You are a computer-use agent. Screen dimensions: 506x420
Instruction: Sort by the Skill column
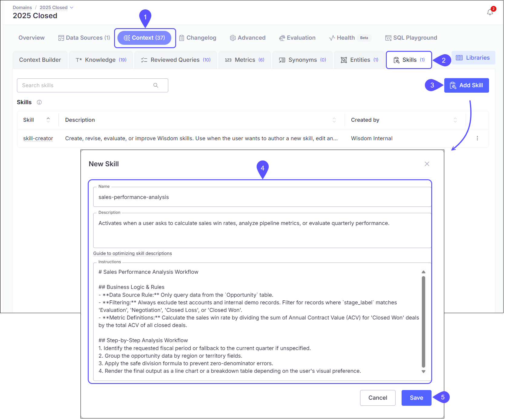(48, 120)
